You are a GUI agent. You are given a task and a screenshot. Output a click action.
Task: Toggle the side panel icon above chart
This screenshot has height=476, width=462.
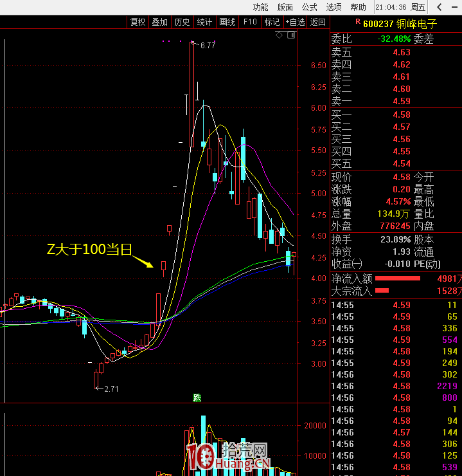click(x=291, y=35)
